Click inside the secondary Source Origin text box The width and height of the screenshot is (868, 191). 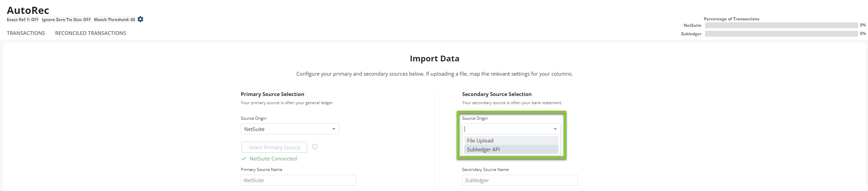coord(507,129)
